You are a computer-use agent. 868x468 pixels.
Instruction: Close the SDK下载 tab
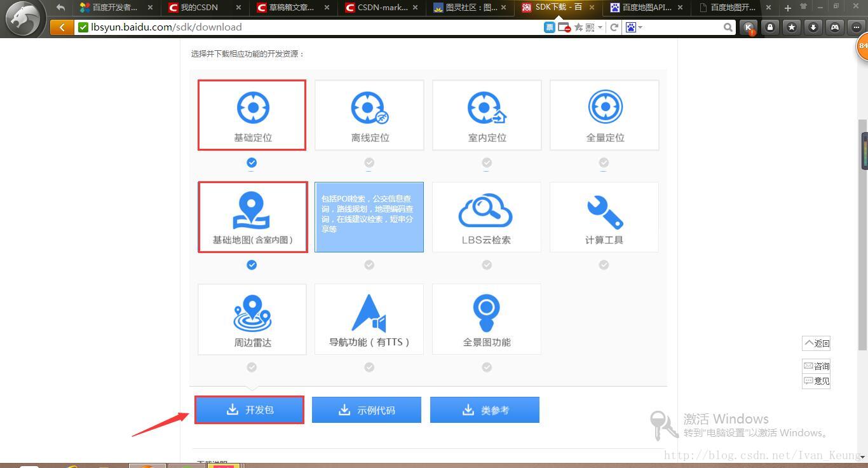pos(592,8)
